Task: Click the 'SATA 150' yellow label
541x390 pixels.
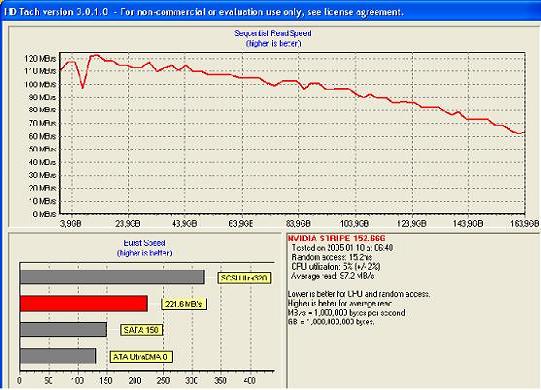Action: pyautogui.click(x=141, y=330)
